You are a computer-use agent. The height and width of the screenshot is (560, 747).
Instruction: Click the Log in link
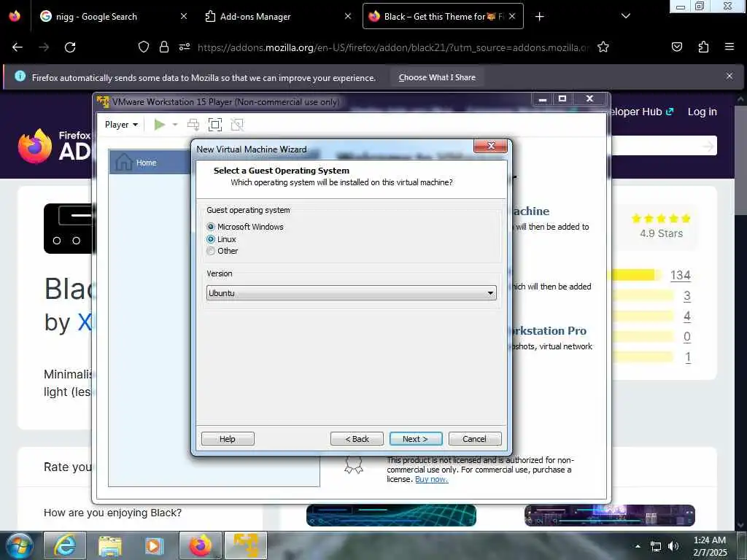(x=702, y=112)
